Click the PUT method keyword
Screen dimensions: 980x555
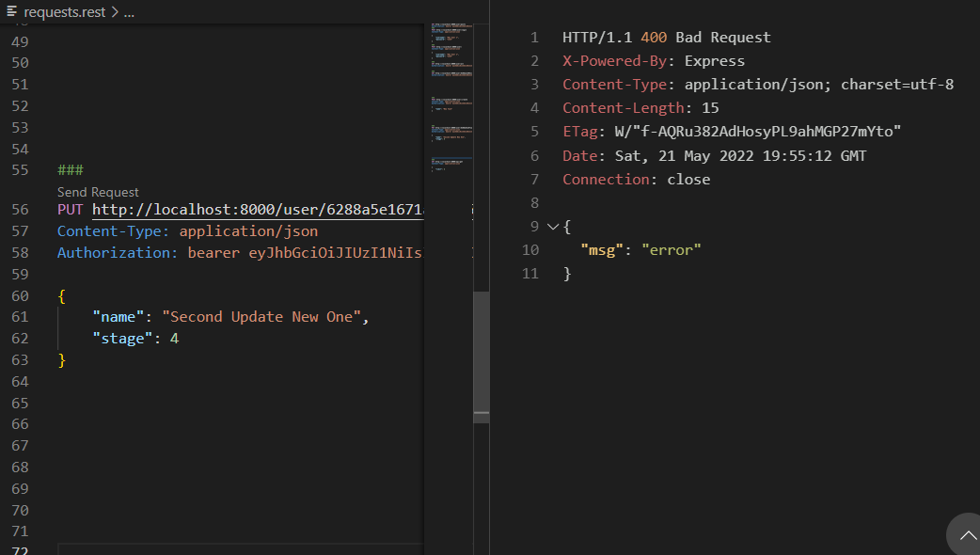tap(70, 210)
